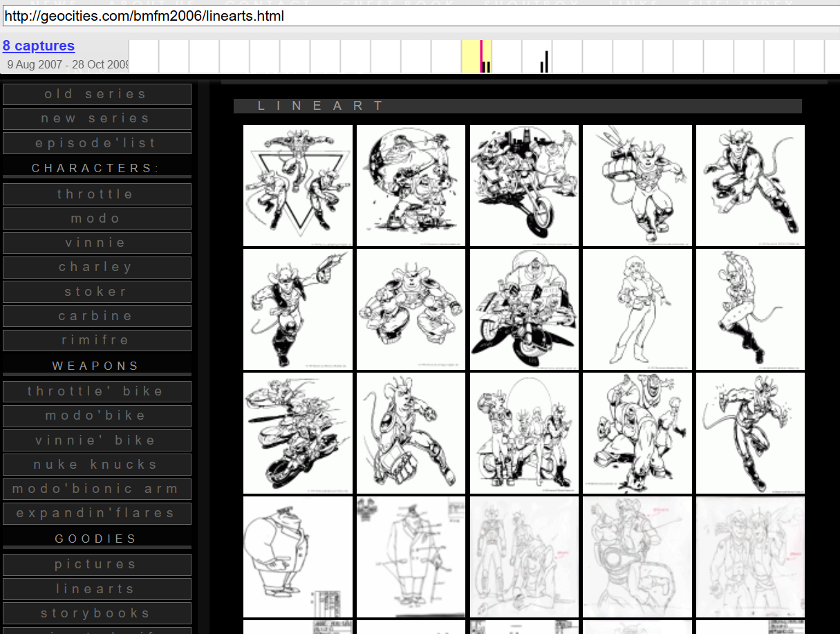
Task: Open pencil sketch of two characters close together
Action: point(751,557)
